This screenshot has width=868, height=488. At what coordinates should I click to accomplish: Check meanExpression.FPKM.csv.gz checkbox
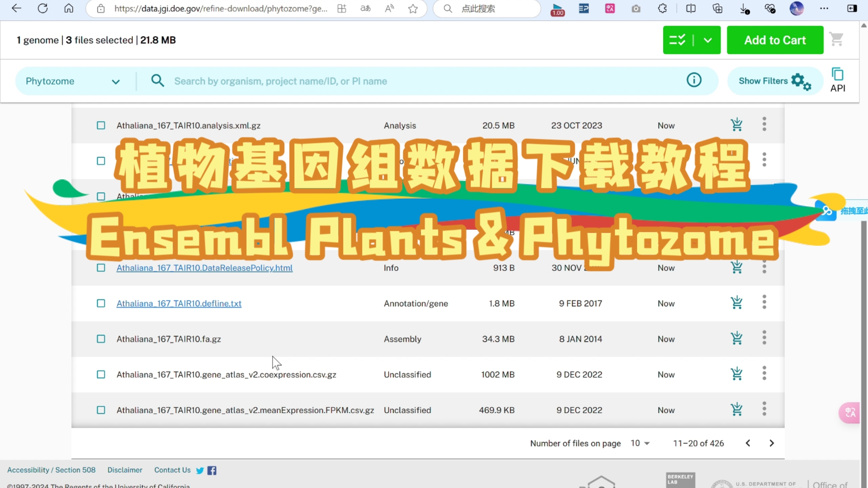click(x=101, y=410)
